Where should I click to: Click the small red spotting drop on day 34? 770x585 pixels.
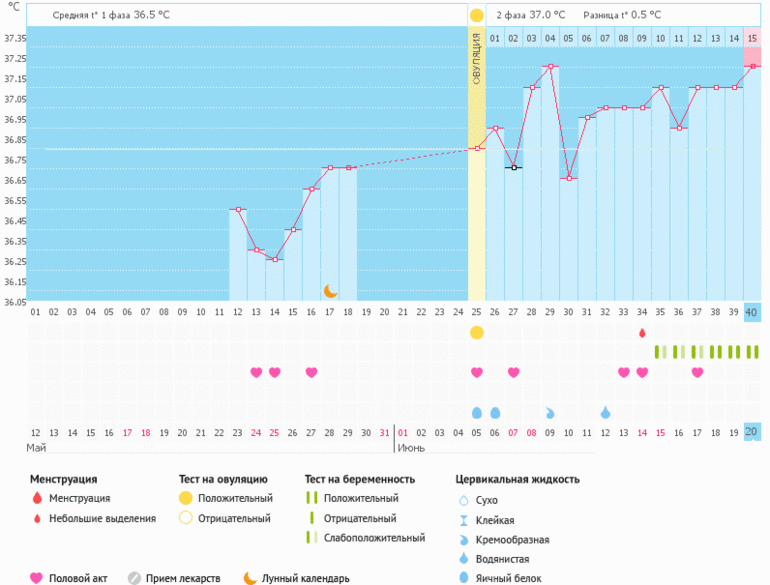[x=642, y=332]
